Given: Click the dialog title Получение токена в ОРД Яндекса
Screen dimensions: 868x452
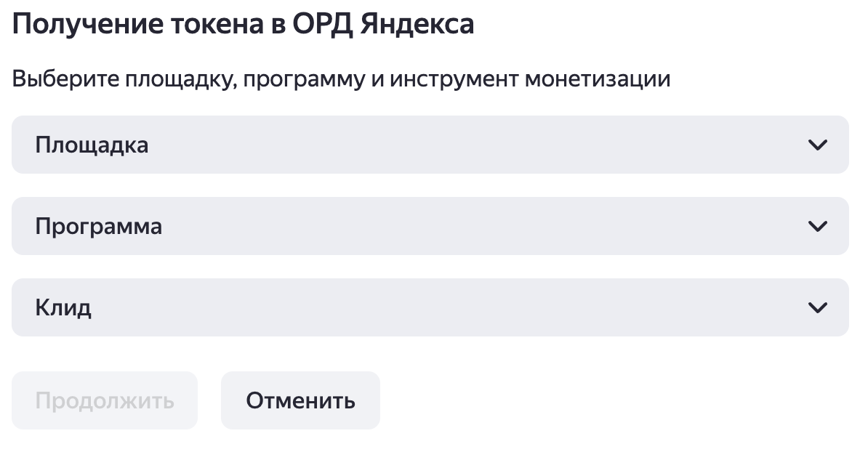Looking at the screenshot, I should (242, 23).
